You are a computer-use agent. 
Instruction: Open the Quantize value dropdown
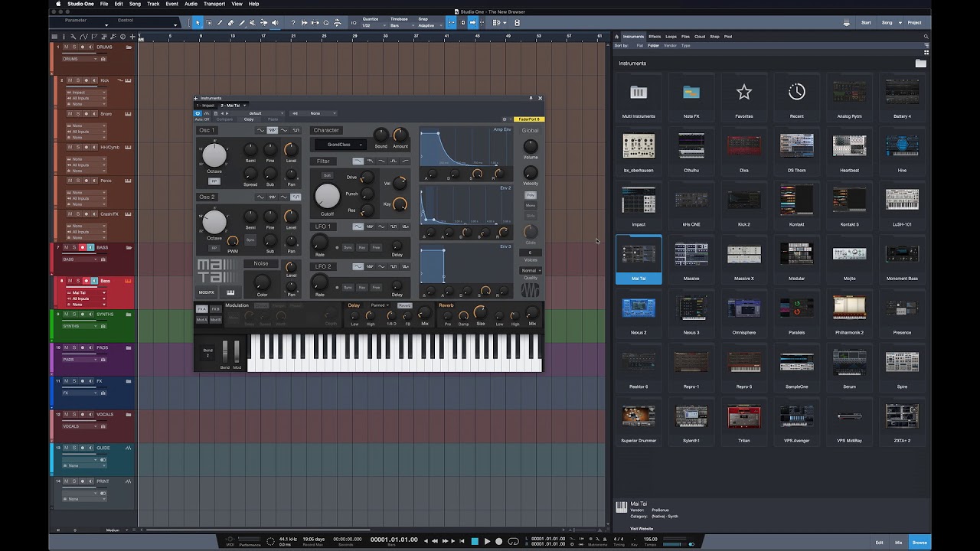[x=374, y=25]
